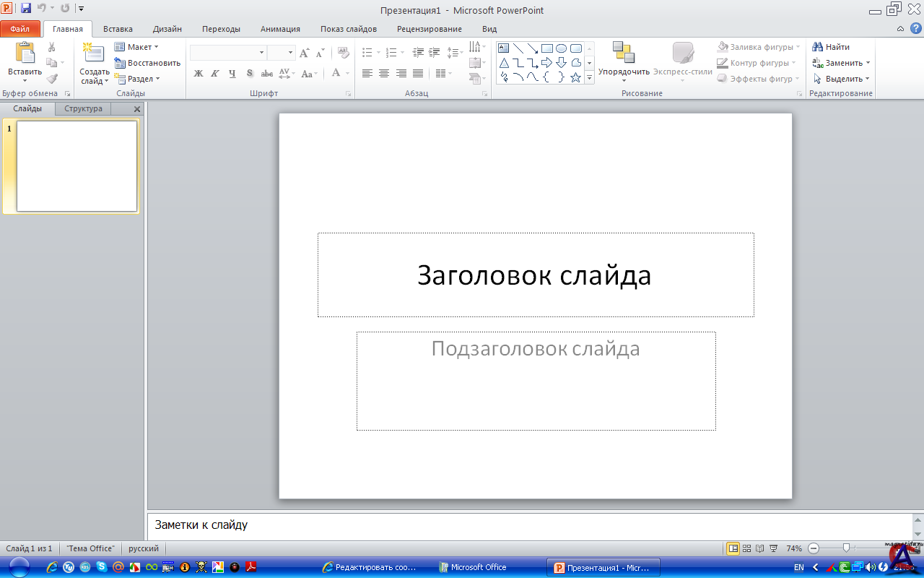
Task: Select slide 1 thumbnail in slides pane
Action: 77,166
